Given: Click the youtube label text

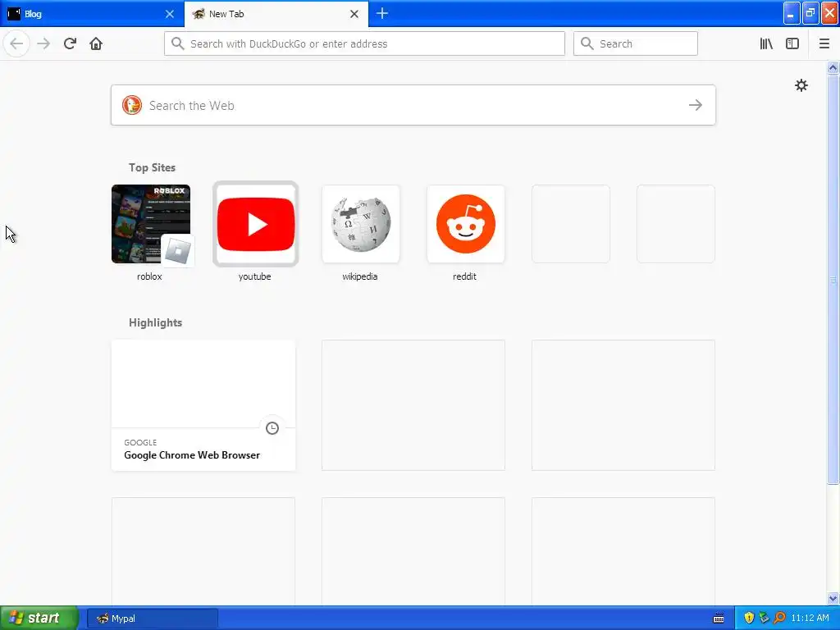Looking at the screenshot, I should point(254,276).
